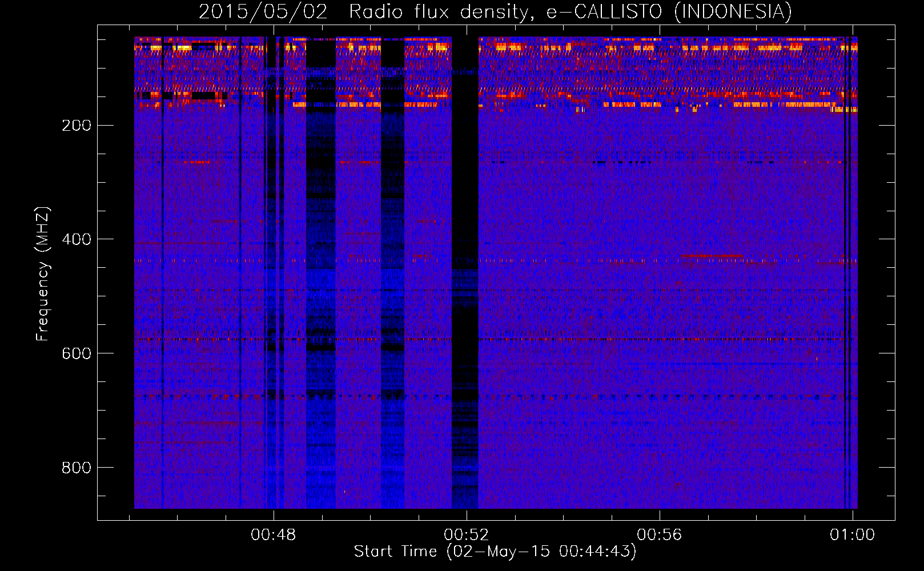Click the 00:52 time tick label
The height and width of the screenshot is (571, 924).
(x=467, y=534)
